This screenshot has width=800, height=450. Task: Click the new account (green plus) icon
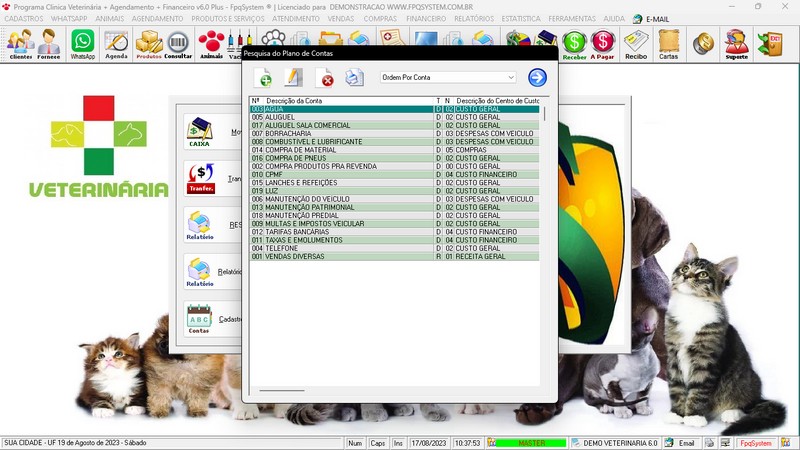[x=264, y=78]
